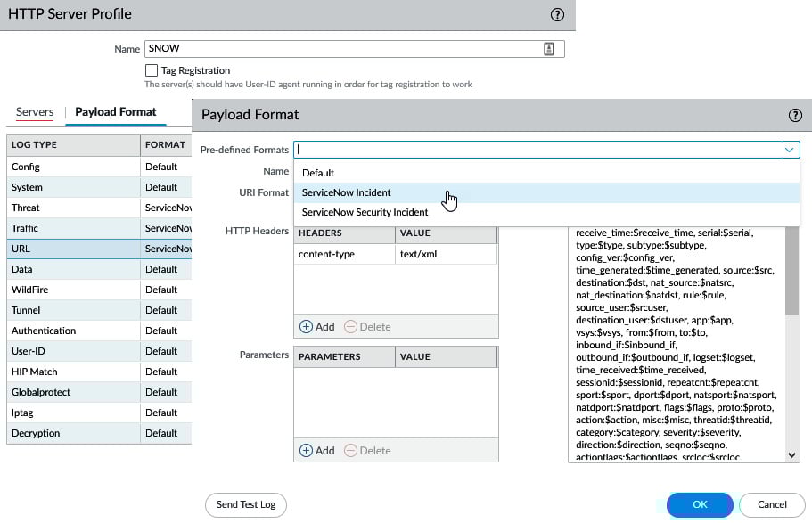Select the Traffic log type row
The image size is (812, 523).
click(x=99, y=228)
